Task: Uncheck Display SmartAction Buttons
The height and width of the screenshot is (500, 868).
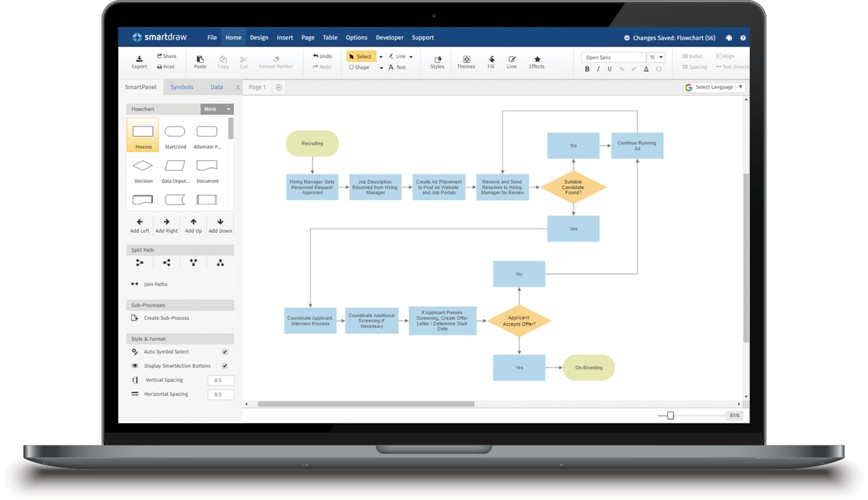Action: point(225,365)
